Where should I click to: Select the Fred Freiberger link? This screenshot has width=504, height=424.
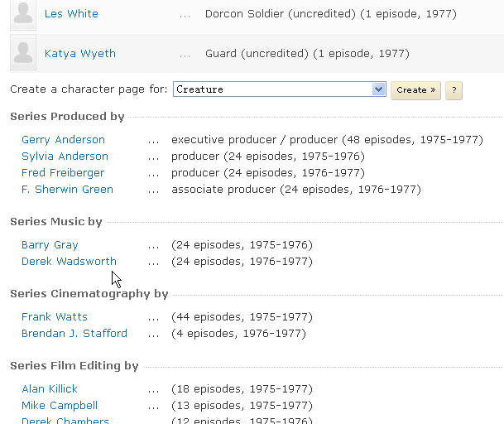pos(63,173)
